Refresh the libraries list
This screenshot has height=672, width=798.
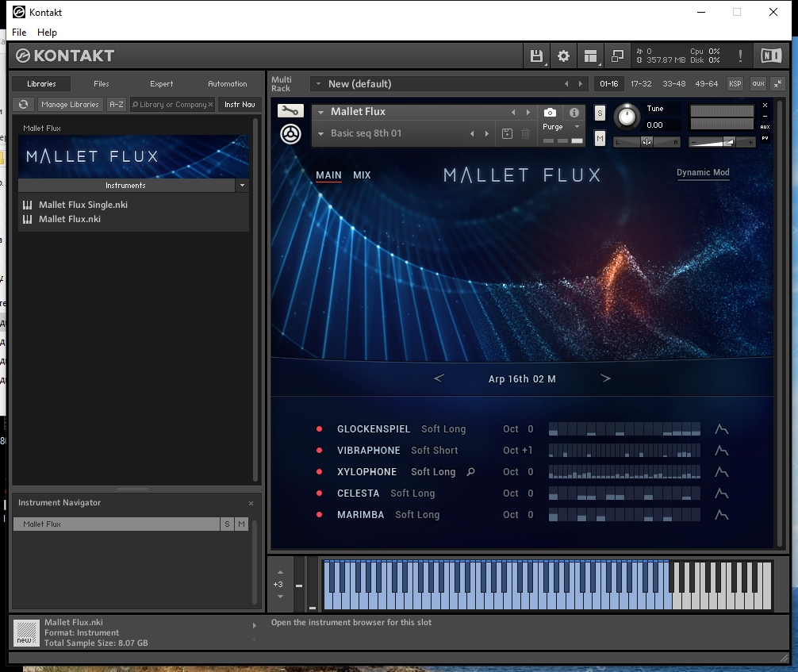pos(24,105)
